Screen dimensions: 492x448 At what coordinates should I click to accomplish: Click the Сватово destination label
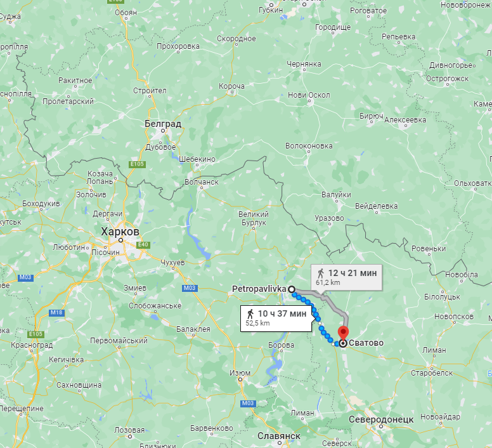(366, 343)
